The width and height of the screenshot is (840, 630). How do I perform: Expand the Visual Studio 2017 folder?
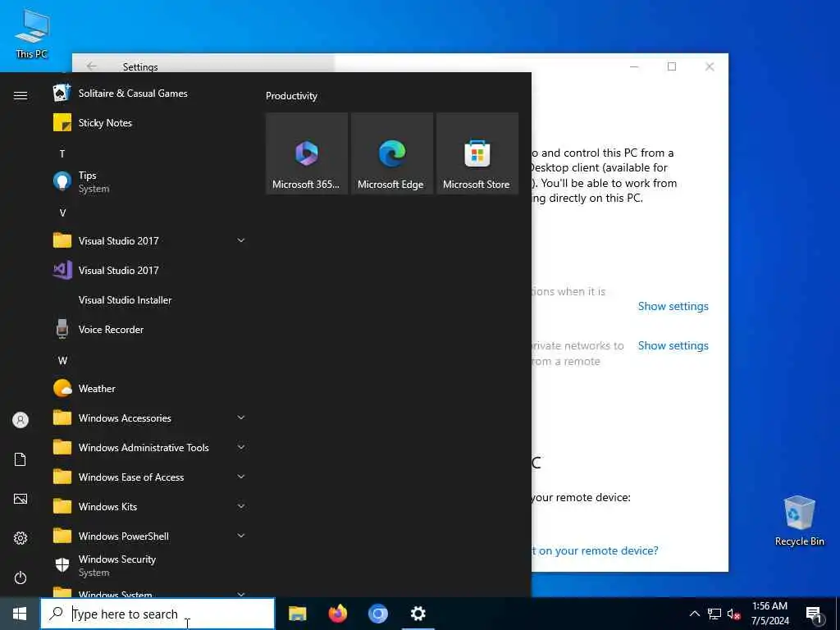tap(150, 240)
